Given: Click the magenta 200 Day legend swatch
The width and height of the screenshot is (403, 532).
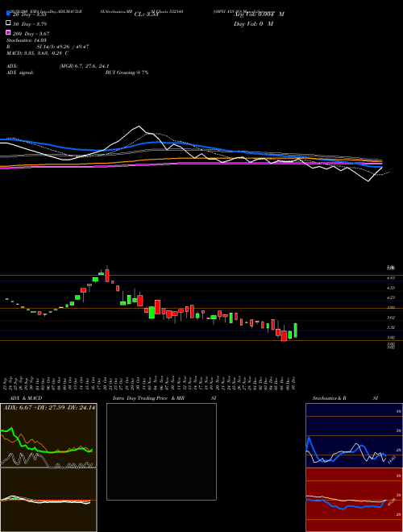Looking at the screenshot, I should tap(8, 32).
